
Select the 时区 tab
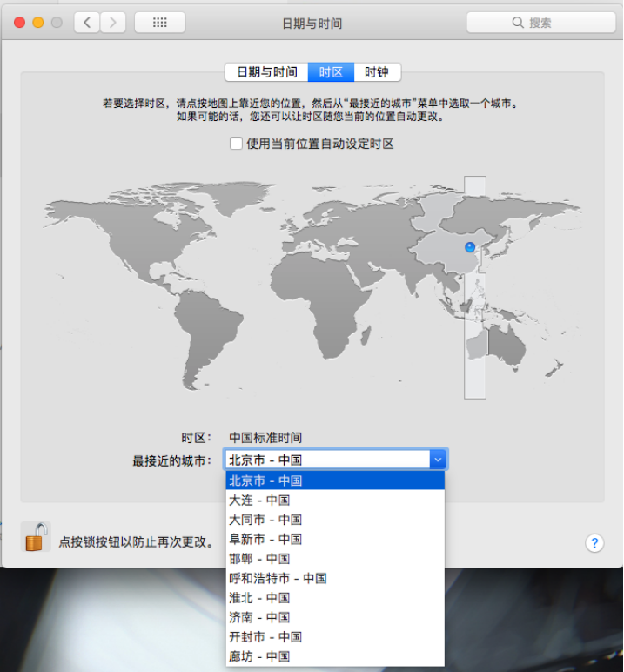point(331,72)
